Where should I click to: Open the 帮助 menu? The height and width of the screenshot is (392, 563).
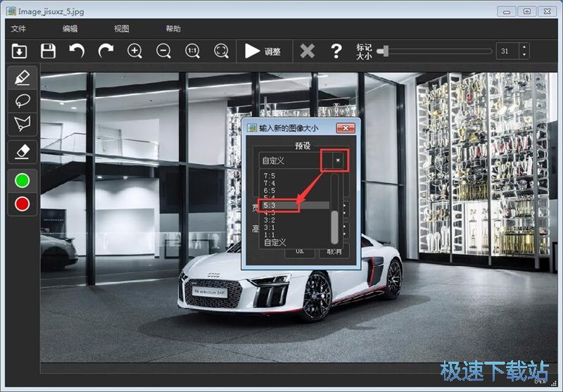(x=173, y=29)
